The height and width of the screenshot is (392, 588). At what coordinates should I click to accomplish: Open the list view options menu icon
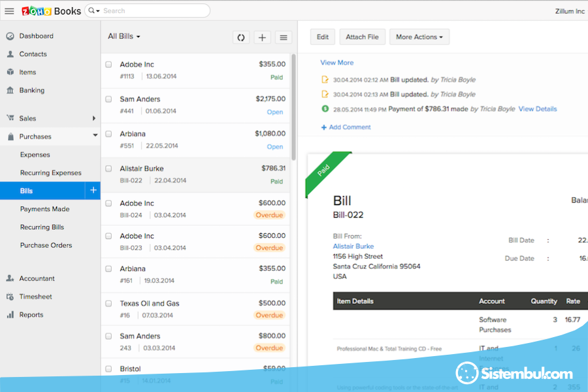(x=284, y=37)
